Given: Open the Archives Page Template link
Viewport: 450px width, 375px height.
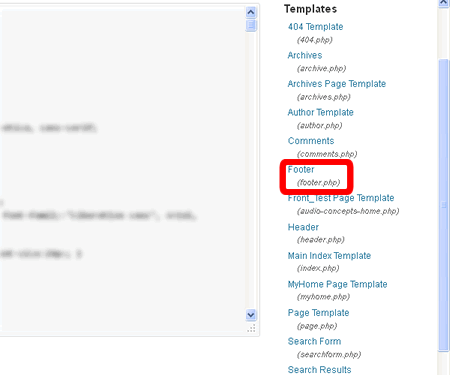Looking at the screenshot, I should 337,84.
